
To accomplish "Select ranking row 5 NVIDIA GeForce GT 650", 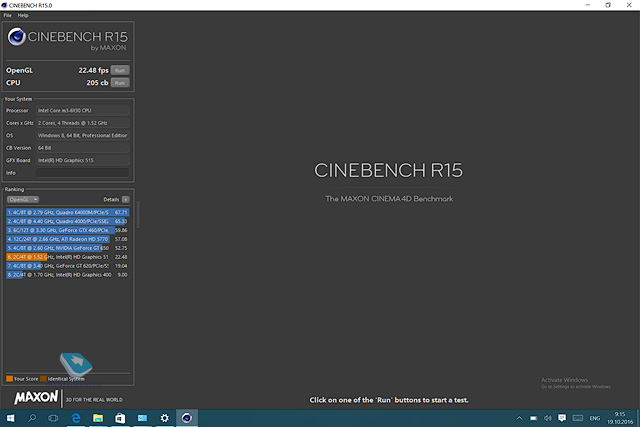I will [x=67, y=248].
